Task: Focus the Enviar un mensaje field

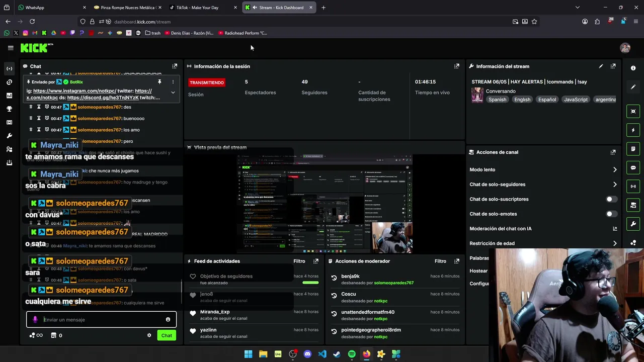Action: pos(101,320)
